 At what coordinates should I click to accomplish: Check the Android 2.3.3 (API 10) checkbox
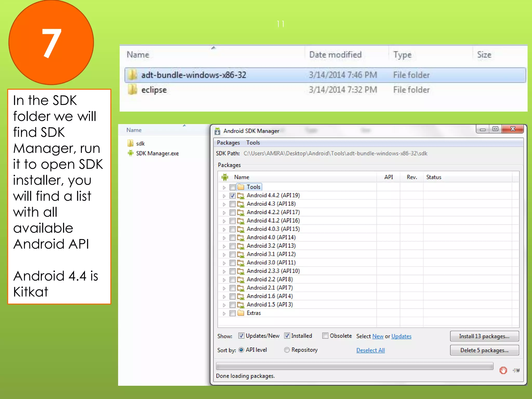pyautogui.click(x=232, y=271)
